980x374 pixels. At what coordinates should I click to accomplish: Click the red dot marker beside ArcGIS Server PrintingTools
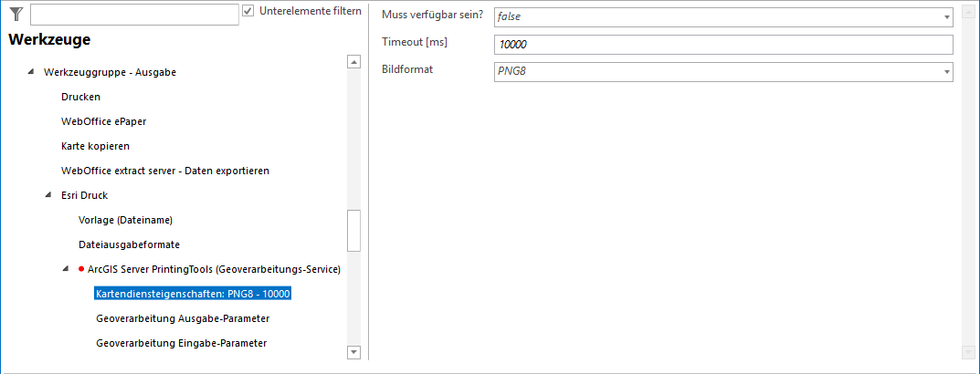click(x=81, y=269)
